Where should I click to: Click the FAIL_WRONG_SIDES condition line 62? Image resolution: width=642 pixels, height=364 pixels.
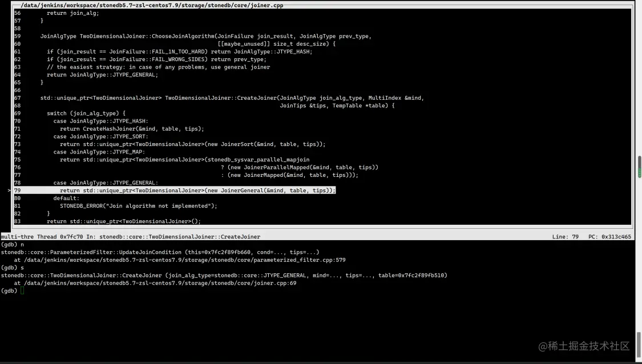pyautogui.click(x=156, y=59)
